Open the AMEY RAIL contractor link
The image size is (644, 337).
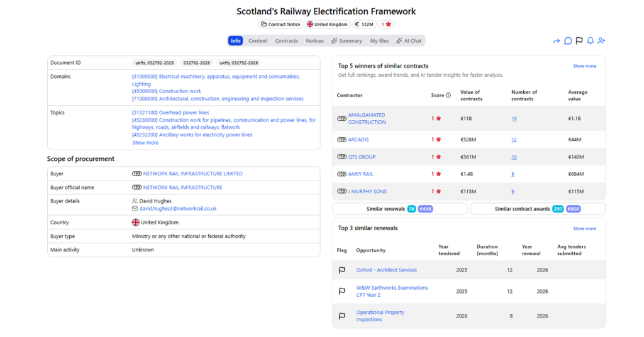tap(360, 174)
